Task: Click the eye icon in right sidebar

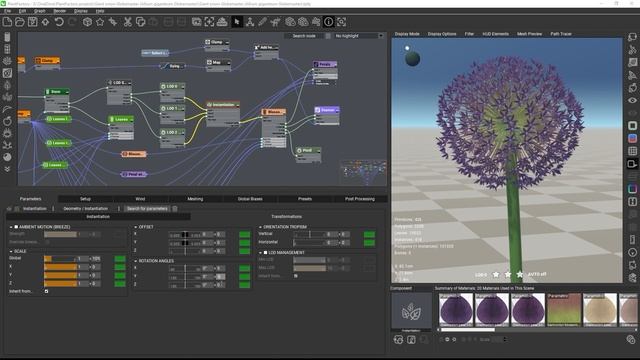Action: tap(632, 100)
